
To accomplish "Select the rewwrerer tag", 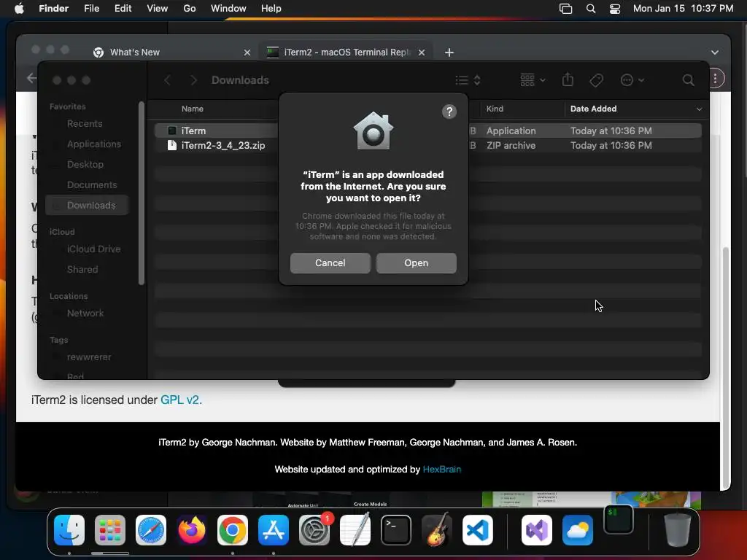I will (x=88, y=357).
